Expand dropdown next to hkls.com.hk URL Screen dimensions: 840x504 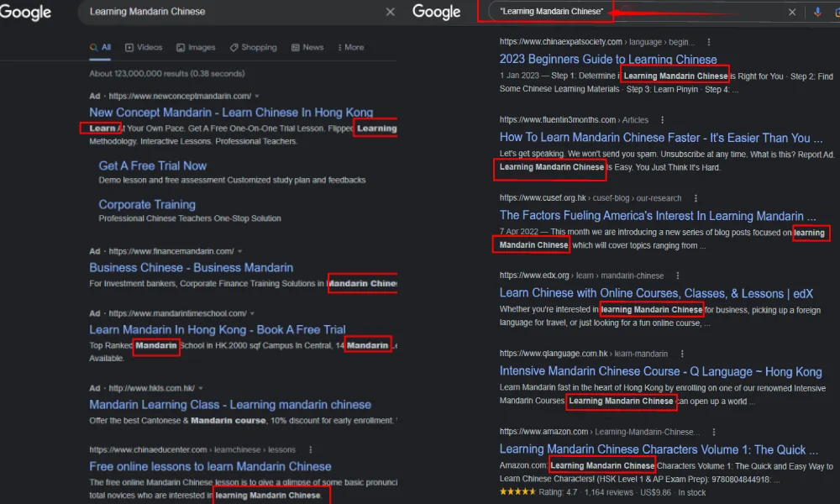coord(201,388)
